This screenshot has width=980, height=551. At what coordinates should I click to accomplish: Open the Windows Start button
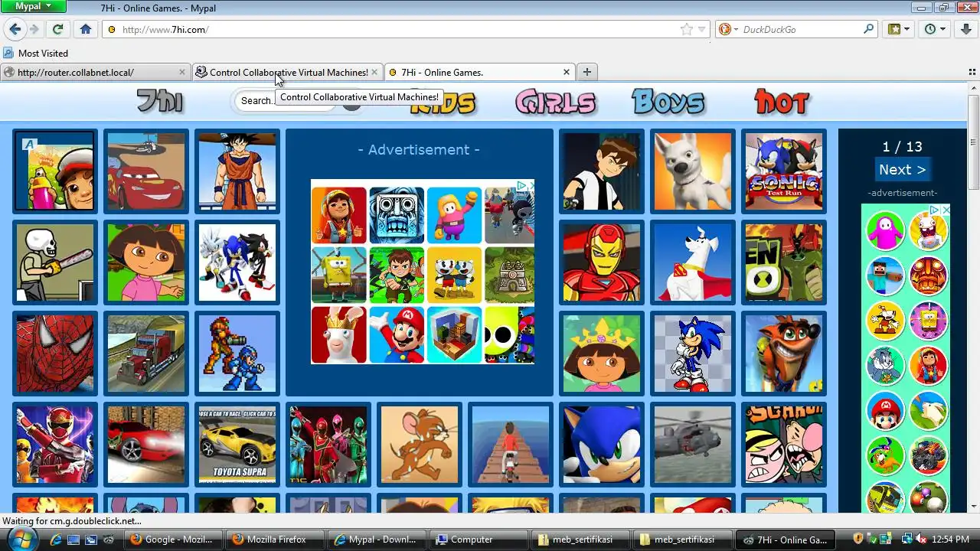(21, 539)
